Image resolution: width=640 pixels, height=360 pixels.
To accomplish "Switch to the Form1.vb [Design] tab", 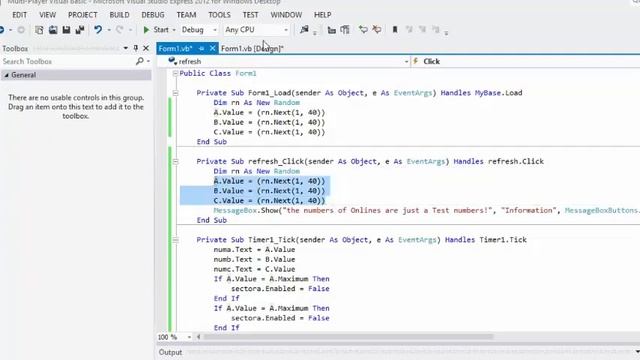I will [252, 49].
